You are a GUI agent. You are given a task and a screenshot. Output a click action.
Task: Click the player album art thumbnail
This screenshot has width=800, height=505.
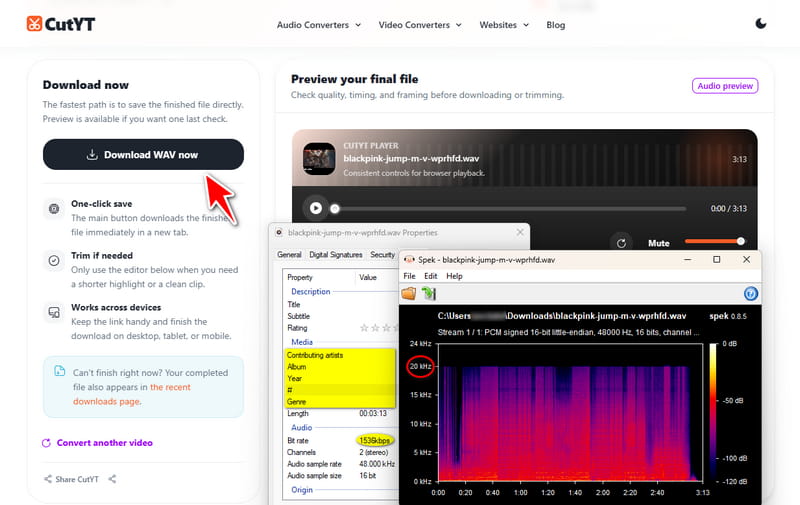[x=319, y=159]
